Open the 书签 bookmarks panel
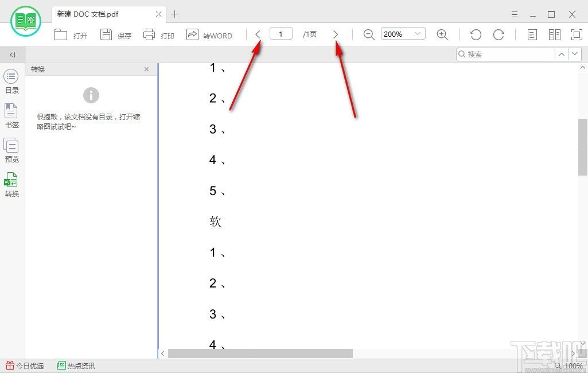 (11, 116)
